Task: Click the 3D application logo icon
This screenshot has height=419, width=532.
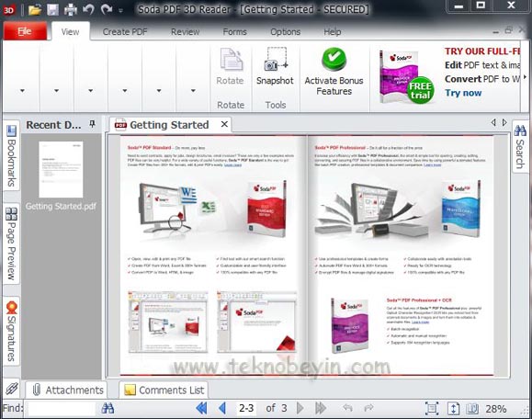Action: tap(9, 10)
